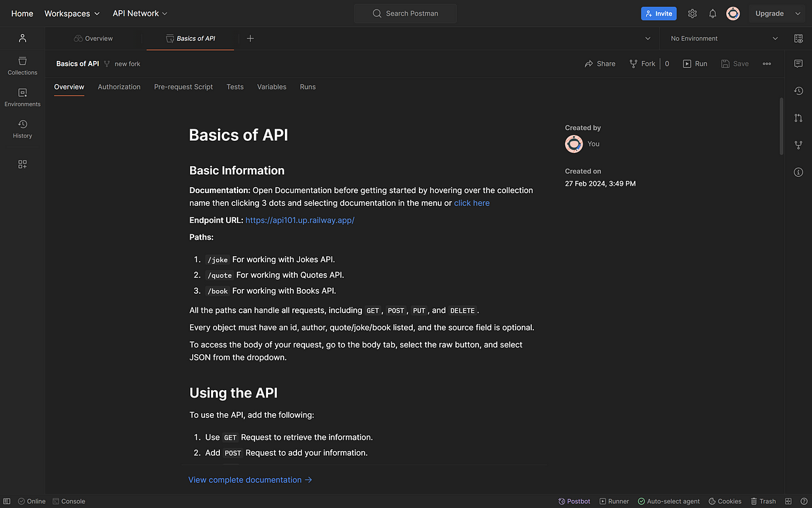Open Runner in status bar
The image size is (812, 508).
pos(614,501)
